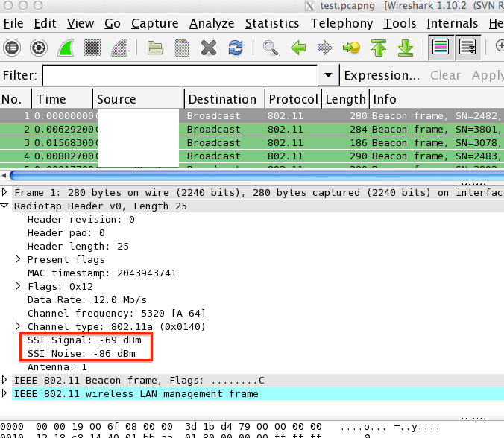Toggle packet list colorizing
Viewport: 504px width, 438px height.
[441, 48]
